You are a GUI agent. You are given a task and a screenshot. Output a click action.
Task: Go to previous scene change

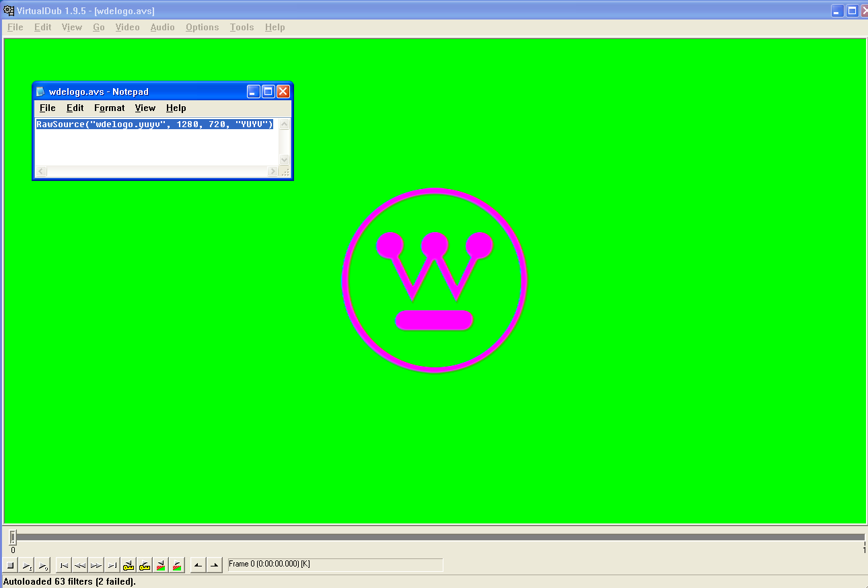click(161, 565)
